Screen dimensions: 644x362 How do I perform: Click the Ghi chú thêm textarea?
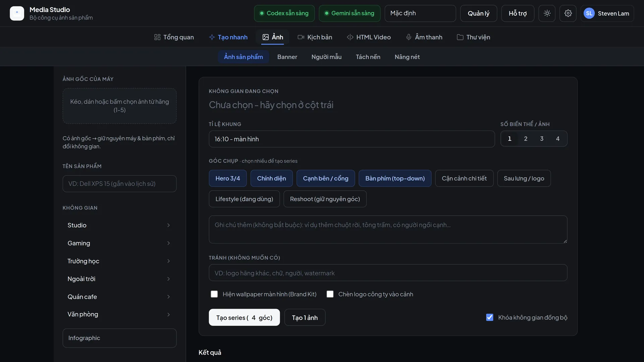pos(388,230)
